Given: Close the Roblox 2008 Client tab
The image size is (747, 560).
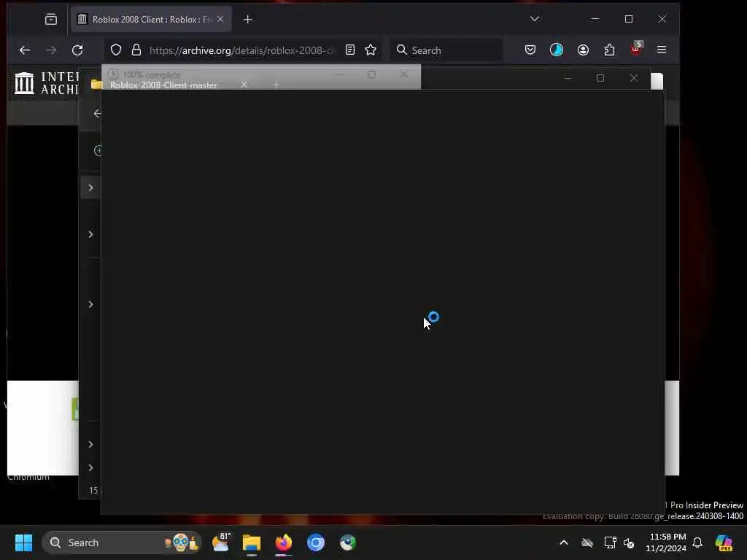Looking at the screenshot, I should tap(220, 19).
